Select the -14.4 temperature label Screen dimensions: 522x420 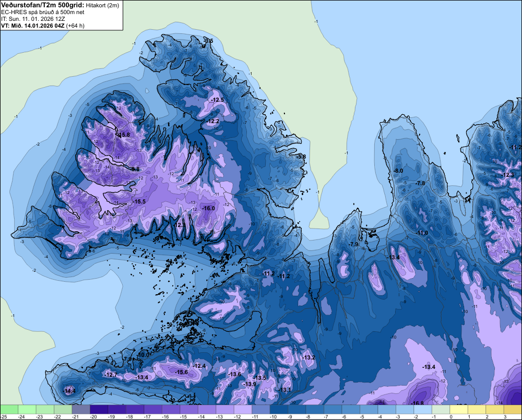tap(69, 391)
